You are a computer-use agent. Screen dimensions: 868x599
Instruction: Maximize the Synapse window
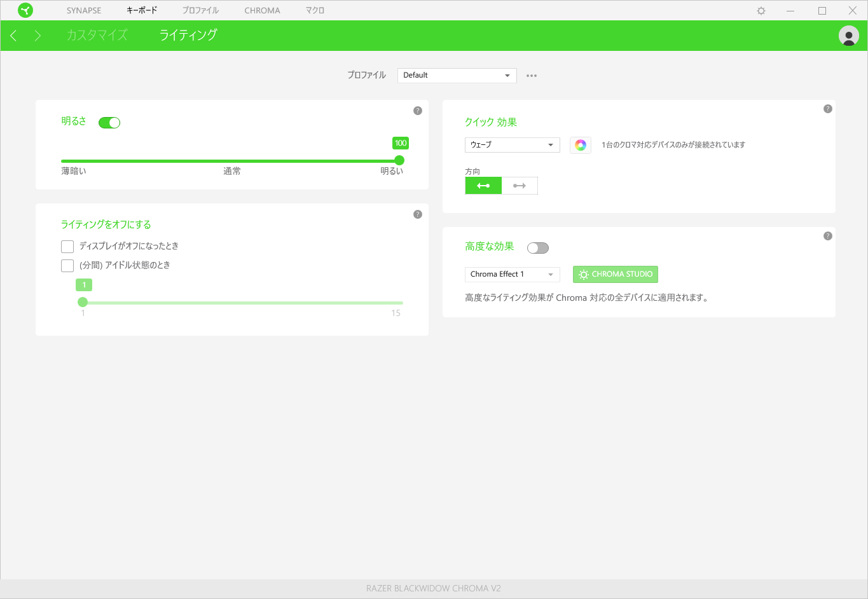pos(822,11)
